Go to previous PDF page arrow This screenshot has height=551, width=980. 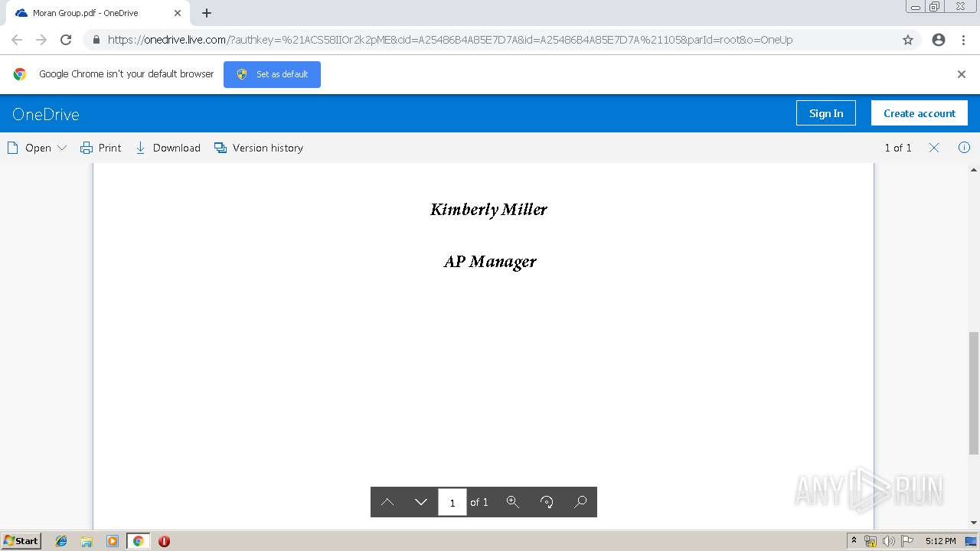pyautogui.click(x=387, y=502)
